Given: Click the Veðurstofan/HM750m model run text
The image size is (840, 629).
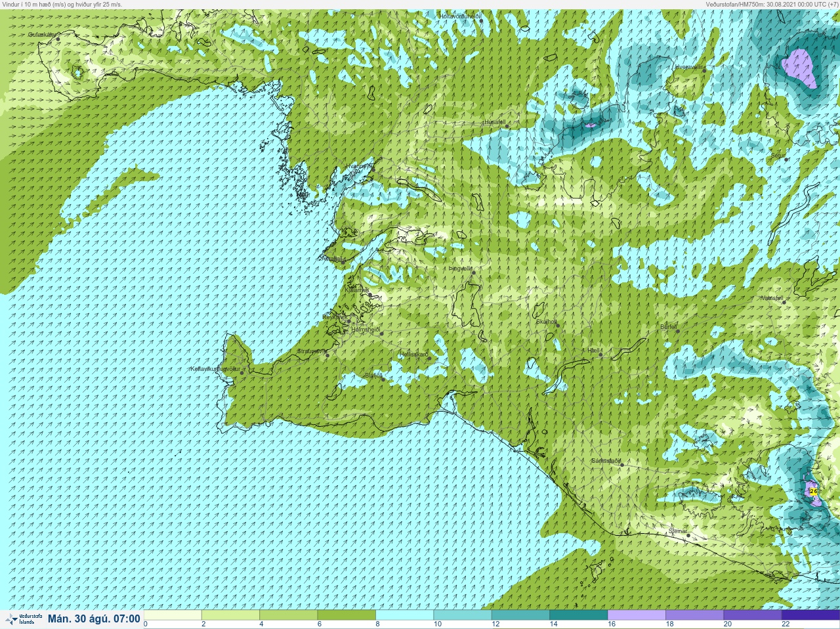Looking at the screenshot, I should point(772,4).
